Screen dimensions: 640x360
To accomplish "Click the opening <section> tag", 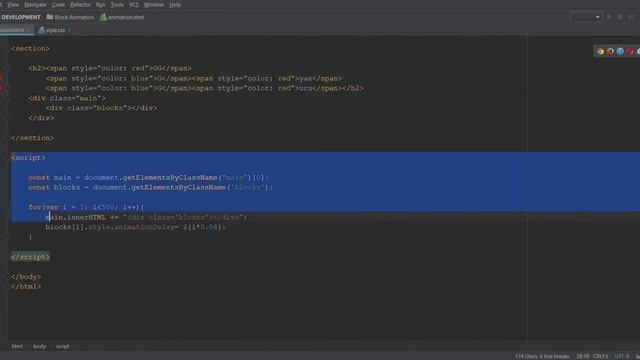I will pyautogui.click(x=31, y=49).
